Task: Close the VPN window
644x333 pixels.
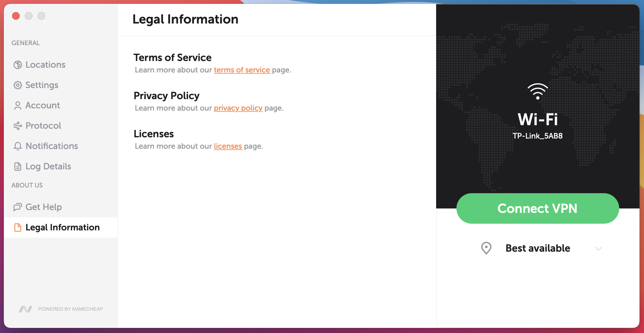Action: point(16,16)
